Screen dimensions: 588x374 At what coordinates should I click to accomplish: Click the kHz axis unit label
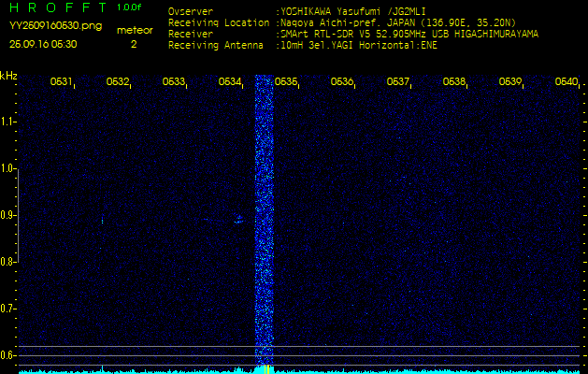8,76
